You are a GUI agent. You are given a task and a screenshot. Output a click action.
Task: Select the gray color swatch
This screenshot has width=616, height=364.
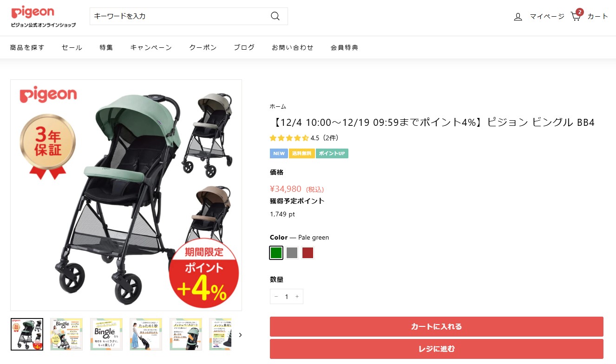[x=292, y=253]
